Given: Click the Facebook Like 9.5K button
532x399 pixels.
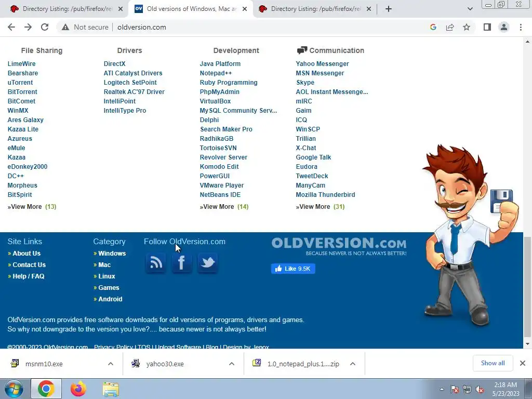Looking at the screenshot, I should (x=293, y=269).
